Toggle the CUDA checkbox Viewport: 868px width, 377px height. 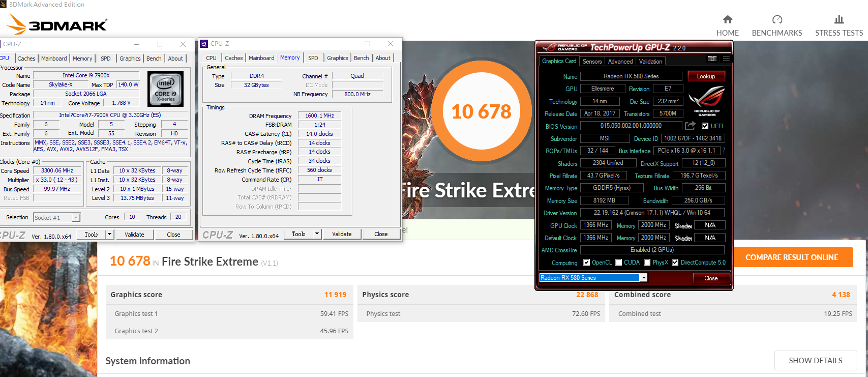[619, 263]
